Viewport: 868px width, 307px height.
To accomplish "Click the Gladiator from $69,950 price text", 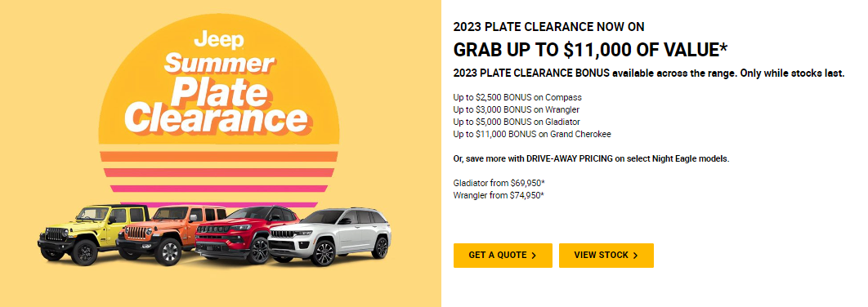I will tap(495, 183).
